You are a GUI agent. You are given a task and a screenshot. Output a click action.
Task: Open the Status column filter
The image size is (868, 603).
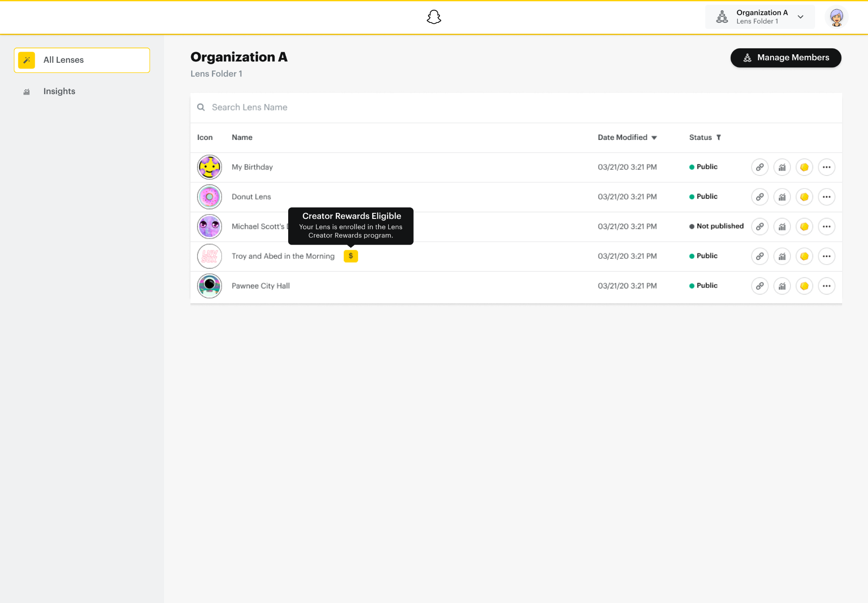coord(718,137)
